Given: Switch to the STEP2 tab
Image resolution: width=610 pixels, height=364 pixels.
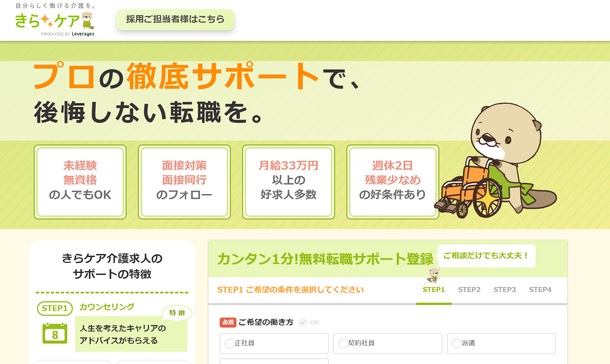Looking at the screenshot, I should click(x=469, y=290).
